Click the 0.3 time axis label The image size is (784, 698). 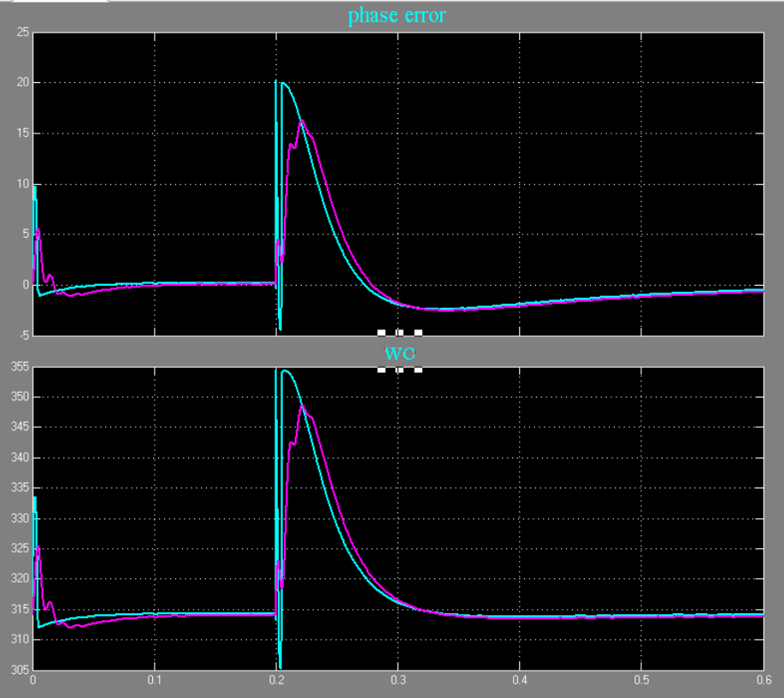tap(398, 680)
